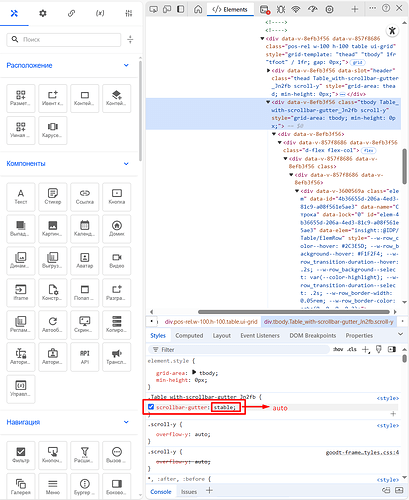
Task: Toggle device emulation icon in DevTools
Action: click(x=167, y=9)
